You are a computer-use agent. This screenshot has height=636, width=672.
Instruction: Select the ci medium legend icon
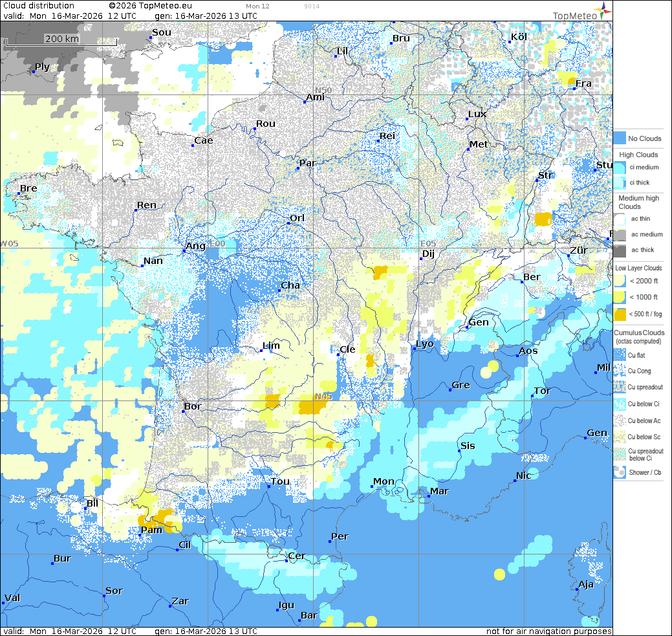(x=619, y=167)
